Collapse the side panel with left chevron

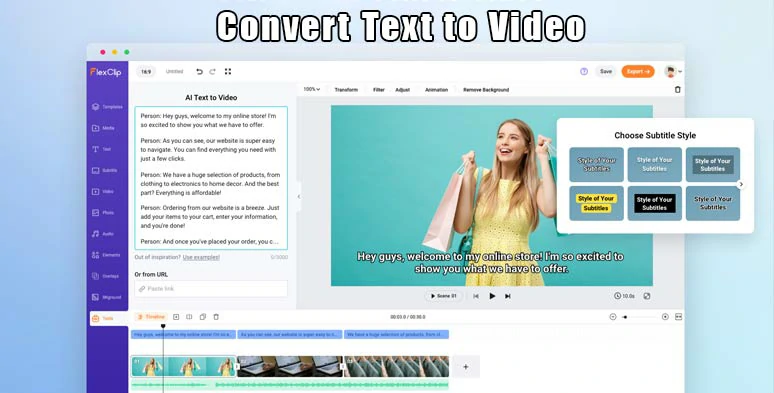[299, 196]
